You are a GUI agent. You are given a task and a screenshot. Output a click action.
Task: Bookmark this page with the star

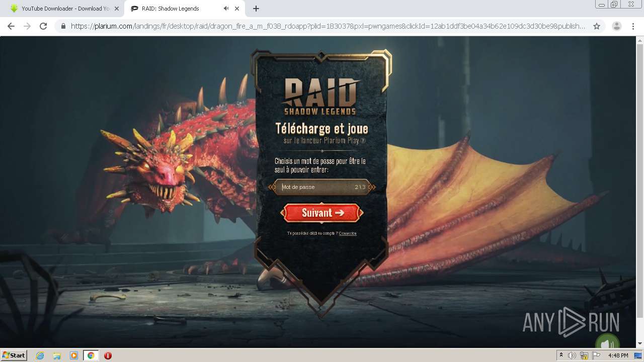[x=597, y=26]
